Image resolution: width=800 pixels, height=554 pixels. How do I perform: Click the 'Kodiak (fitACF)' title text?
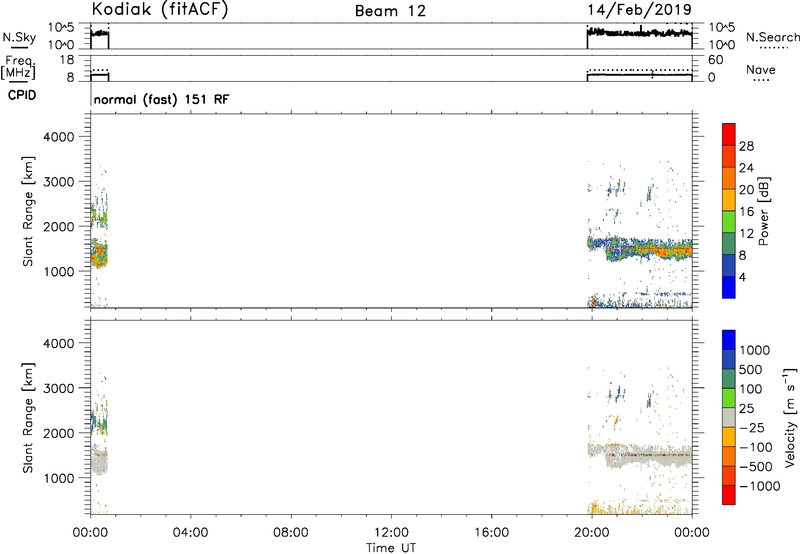coord(160,10)
